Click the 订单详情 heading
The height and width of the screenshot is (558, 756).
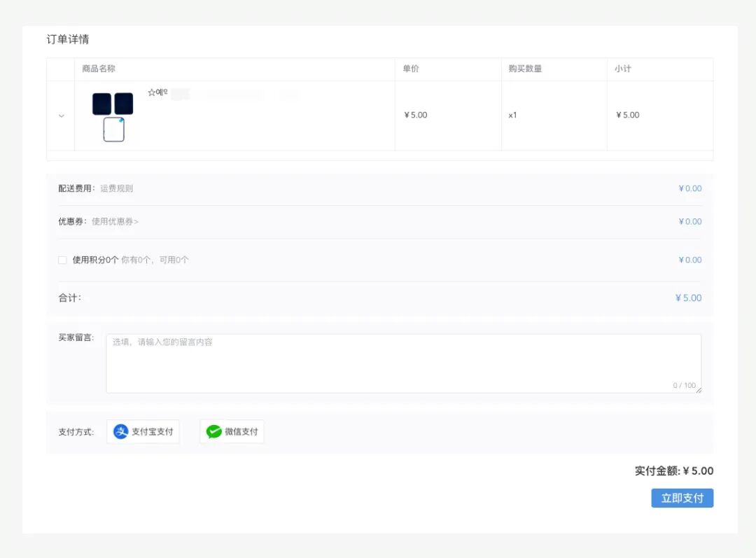68,39
